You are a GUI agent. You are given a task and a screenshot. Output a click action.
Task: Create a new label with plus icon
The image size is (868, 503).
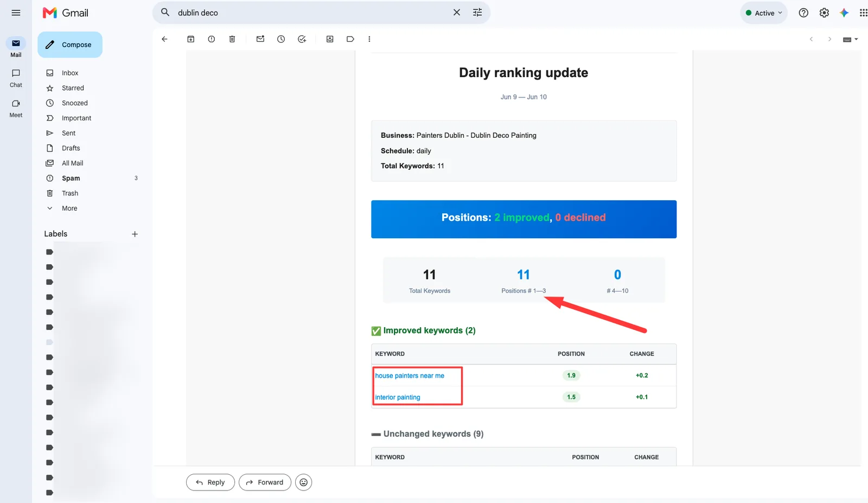coord(135,234)
